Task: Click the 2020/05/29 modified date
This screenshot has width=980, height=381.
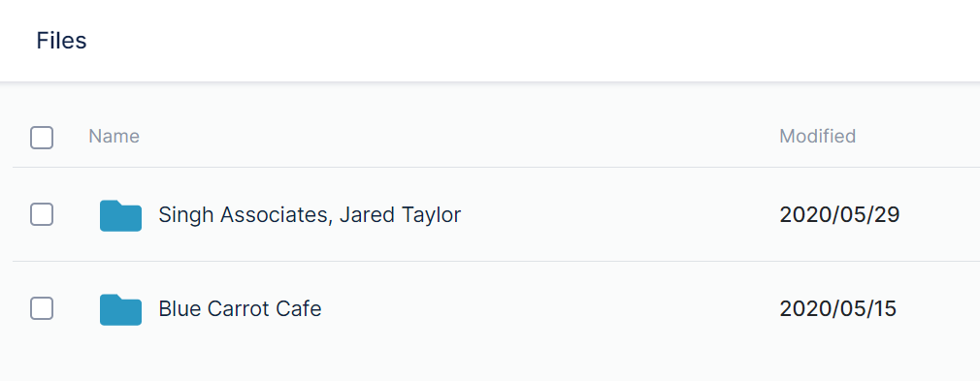Action: click(x=839, y=215)
